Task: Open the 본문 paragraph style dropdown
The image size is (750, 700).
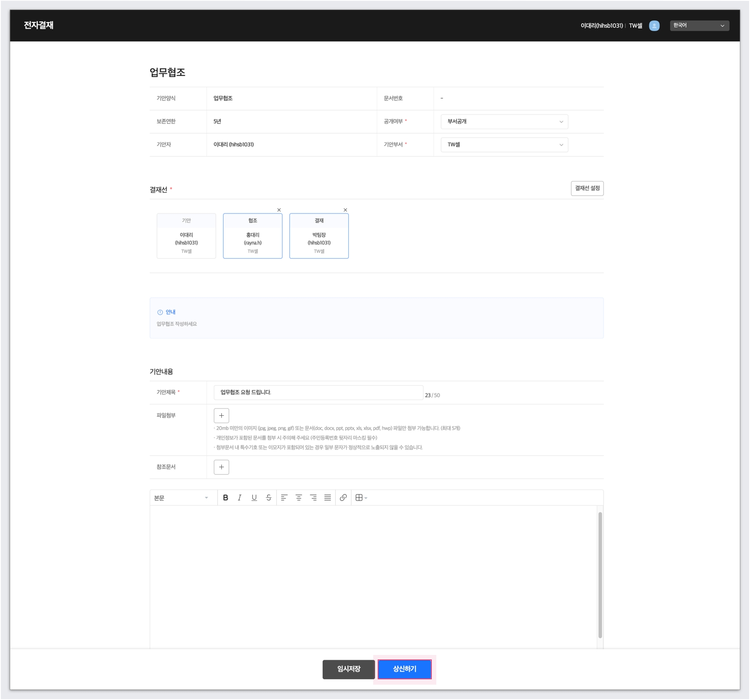Action: 181,498
